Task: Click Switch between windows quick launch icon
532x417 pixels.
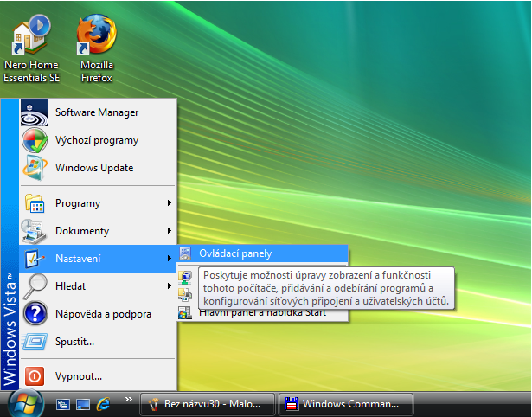Action: (63, 404)
